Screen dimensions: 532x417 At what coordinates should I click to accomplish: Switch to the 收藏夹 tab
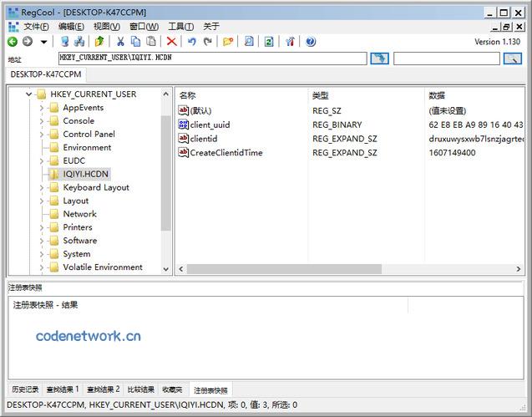click(172, 389)
